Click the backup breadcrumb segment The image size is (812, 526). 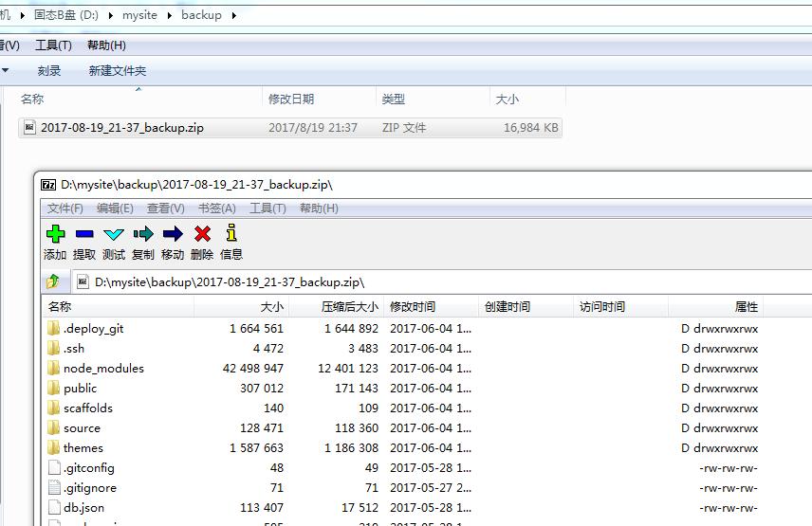tap(201, 15)
